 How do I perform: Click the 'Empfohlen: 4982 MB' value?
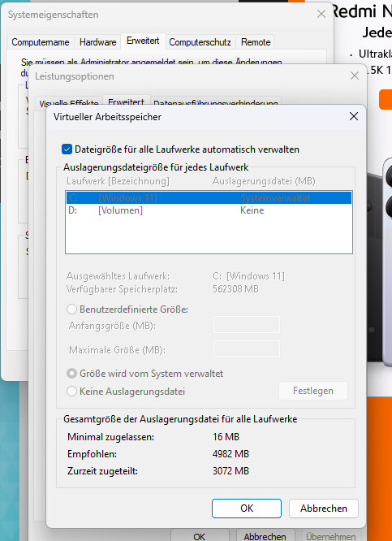coord(230,454)
